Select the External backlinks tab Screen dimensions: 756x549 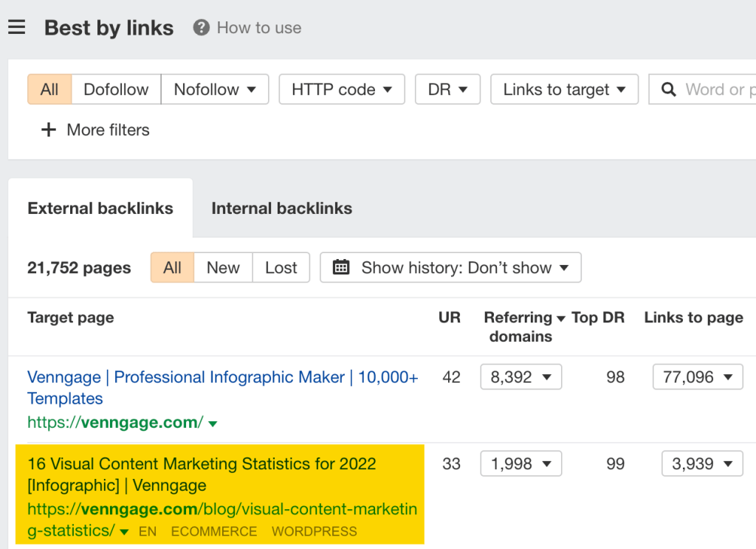click(x=100, y=208)
